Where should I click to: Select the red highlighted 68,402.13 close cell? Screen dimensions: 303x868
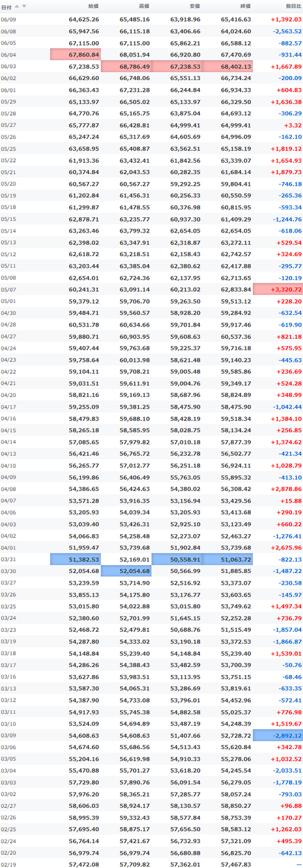(227, 66)
